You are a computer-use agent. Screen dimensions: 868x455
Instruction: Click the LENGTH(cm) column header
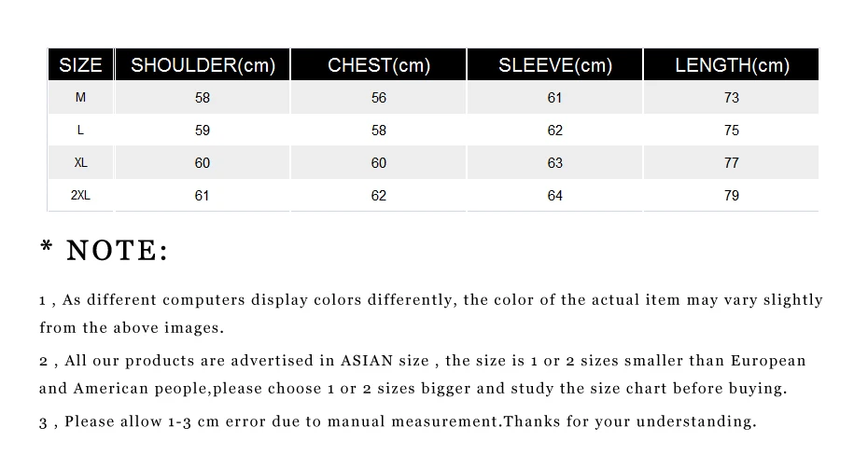point(732,64)
